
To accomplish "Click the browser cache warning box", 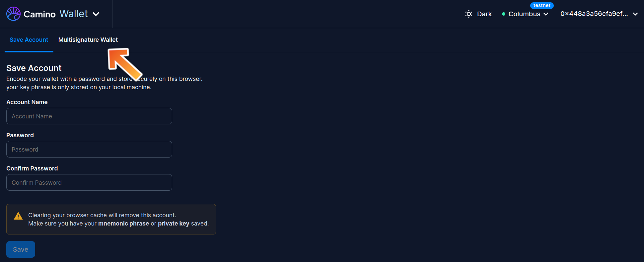I will coord(111,219).
